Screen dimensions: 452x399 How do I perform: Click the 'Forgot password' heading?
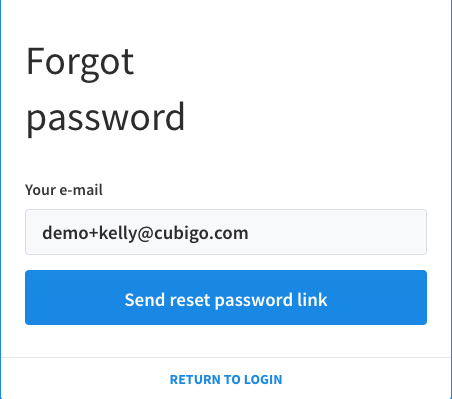105,90
